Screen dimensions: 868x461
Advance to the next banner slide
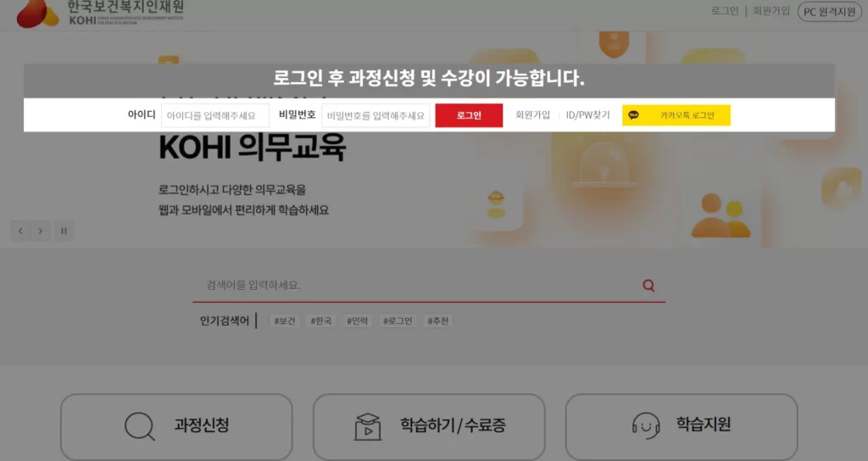(41, 230)
